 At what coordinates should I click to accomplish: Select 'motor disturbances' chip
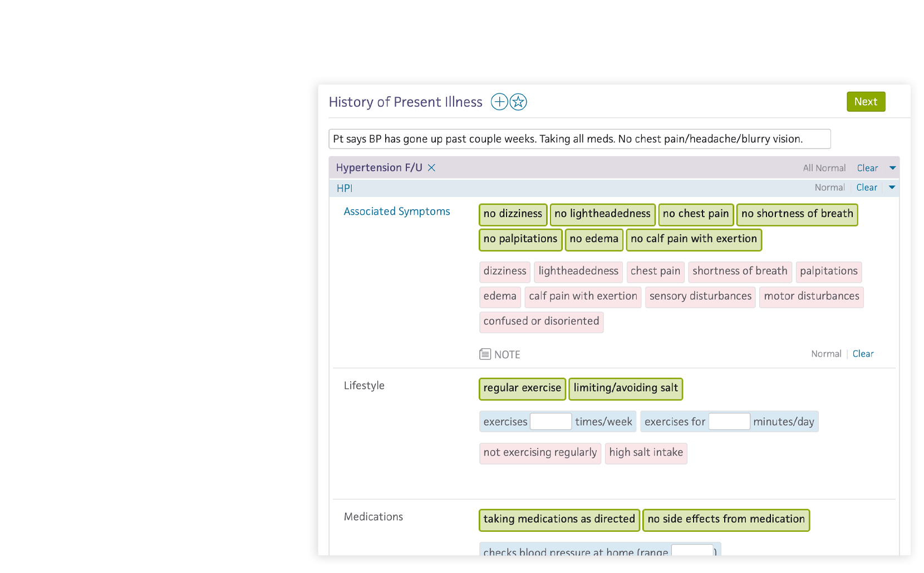[812, 297]
